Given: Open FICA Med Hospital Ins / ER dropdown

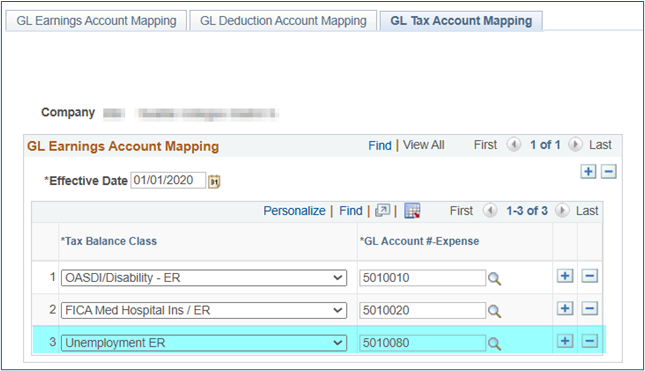Looking at the screenshot, I should tap(204, 310).
